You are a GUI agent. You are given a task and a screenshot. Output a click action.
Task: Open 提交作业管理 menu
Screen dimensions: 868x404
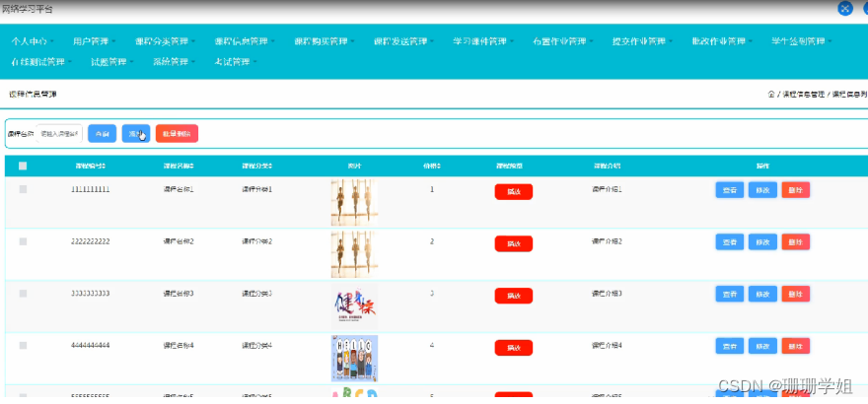643,41
